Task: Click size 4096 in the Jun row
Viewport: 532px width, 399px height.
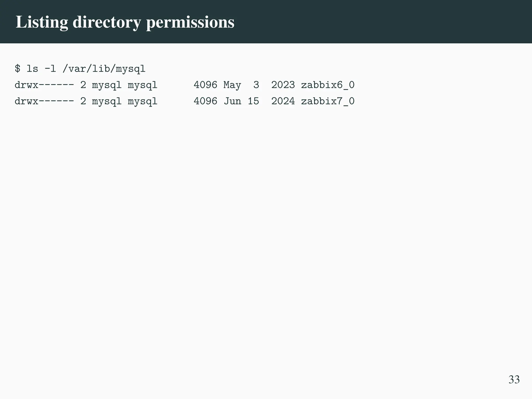Action: [205, 101]
